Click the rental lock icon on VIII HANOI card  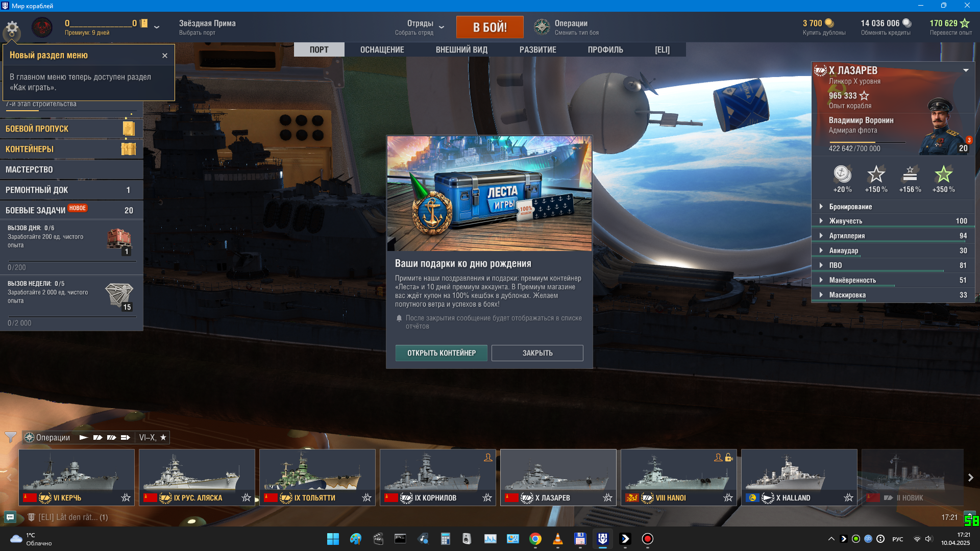tap(729, 457)
